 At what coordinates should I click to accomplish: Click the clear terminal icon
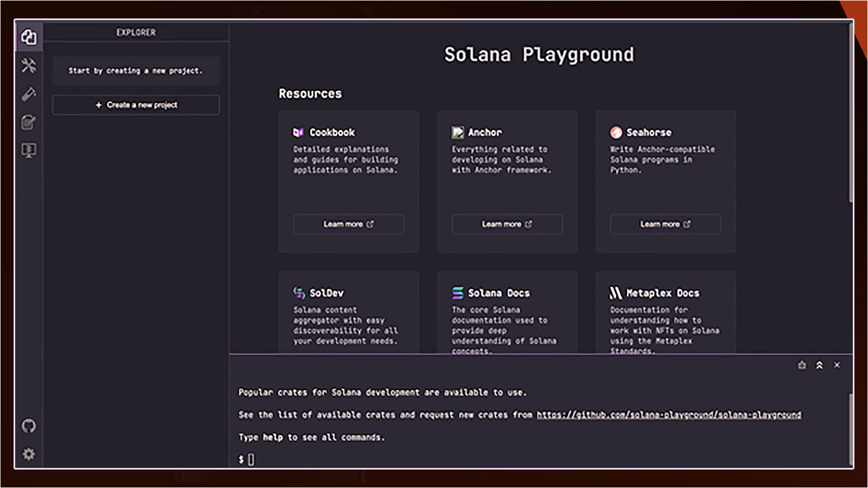pos(801,365)
